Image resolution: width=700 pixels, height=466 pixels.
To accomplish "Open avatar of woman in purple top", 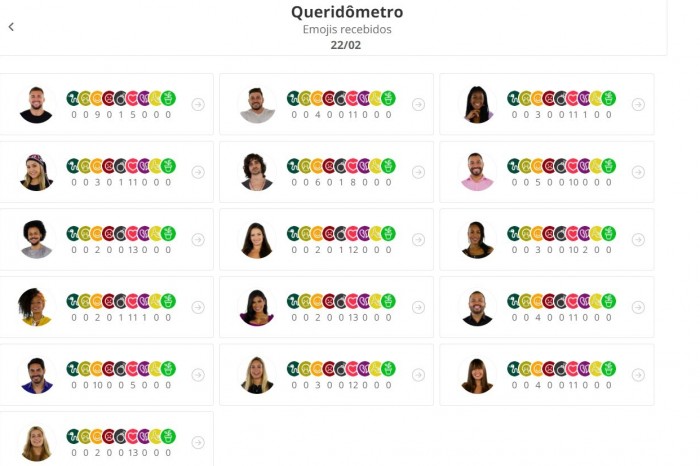I will [257, 308].
